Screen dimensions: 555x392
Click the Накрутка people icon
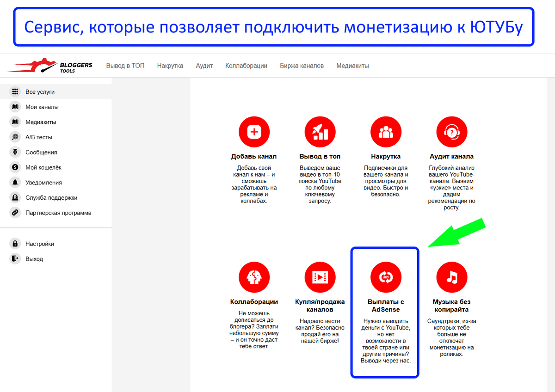pyautogui.click(x=386, y=132)
